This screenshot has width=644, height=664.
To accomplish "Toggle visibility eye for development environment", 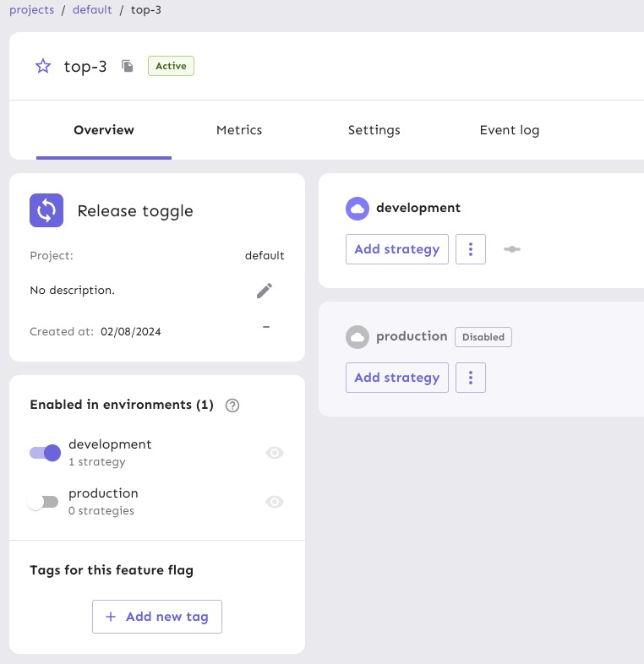I will pyautogui.click(x=275, y=453).
